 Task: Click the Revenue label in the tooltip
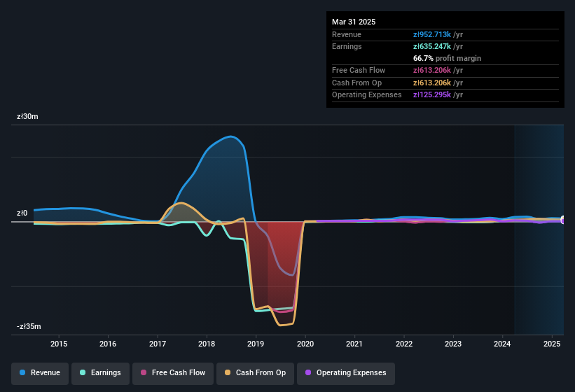coord(347,34)
